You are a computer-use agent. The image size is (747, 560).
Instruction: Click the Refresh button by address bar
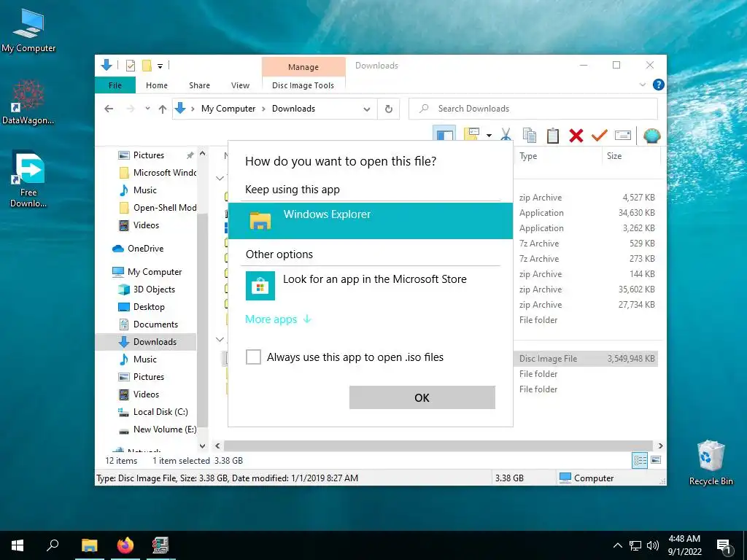pyautogui.click(x=389, y=109)
